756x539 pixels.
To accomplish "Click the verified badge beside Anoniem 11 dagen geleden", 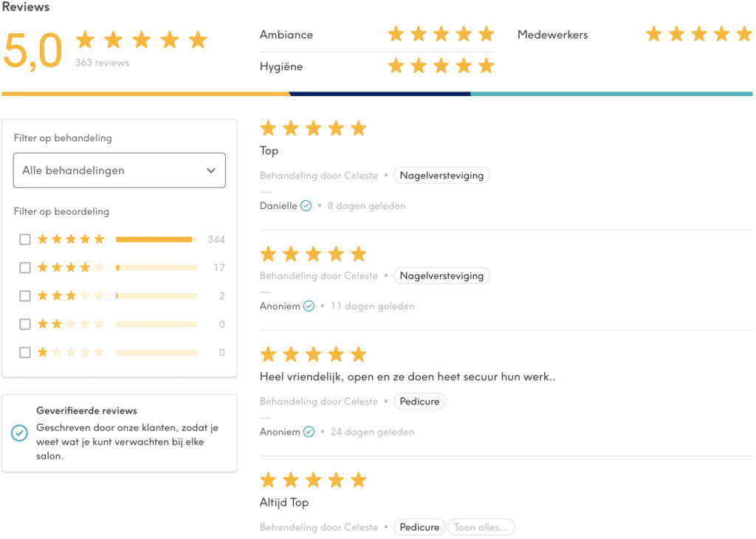I will tap(309, 306).
